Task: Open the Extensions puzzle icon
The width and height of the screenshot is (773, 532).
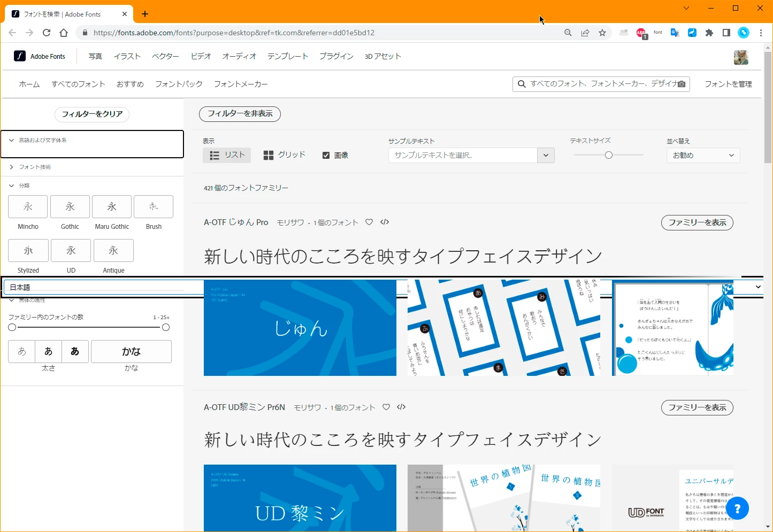Action: [709, 33]
